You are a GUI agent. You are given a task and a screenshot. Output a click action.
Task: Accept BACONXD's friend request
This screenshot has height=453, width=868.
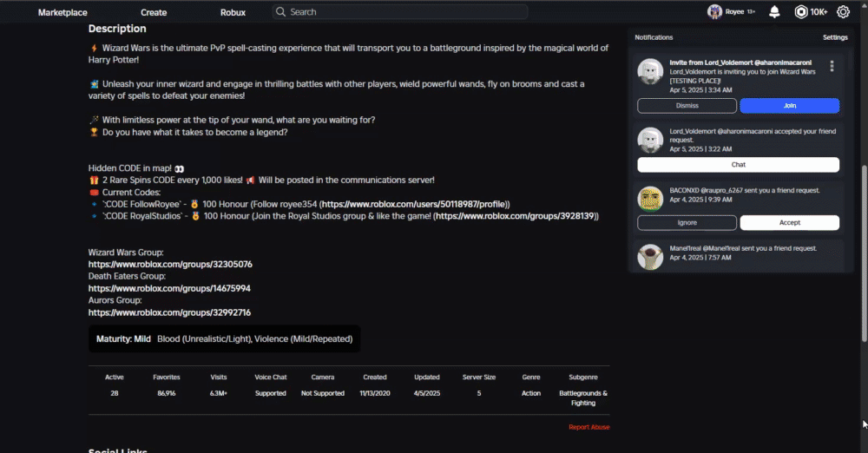(x=789, y=223)
